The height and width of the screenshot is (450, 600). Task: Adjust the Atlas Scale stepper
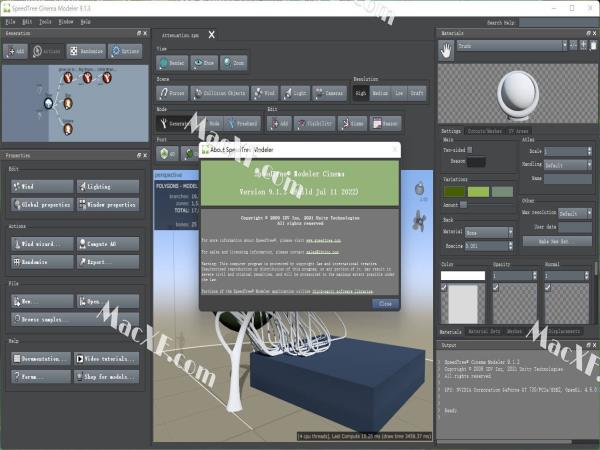point(589,151)
